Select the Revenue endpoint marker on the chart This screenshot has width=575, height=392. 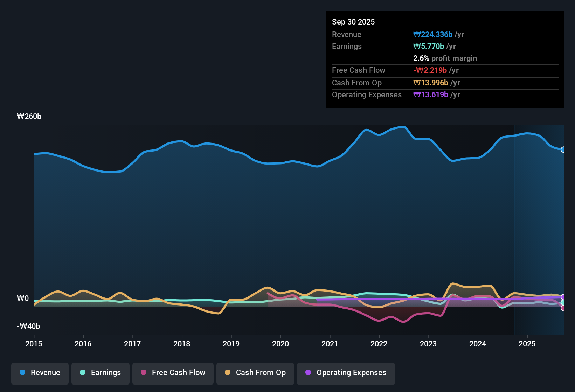click(563, 149)
